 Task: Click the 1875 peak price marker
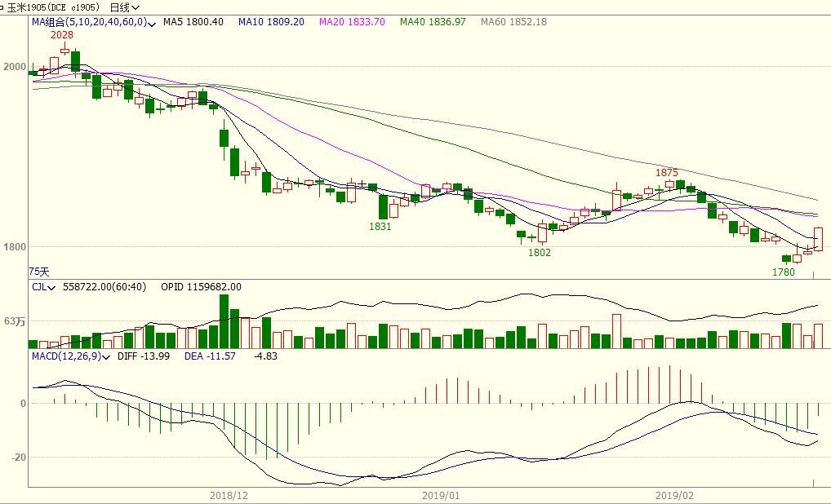tap(667, 172)
